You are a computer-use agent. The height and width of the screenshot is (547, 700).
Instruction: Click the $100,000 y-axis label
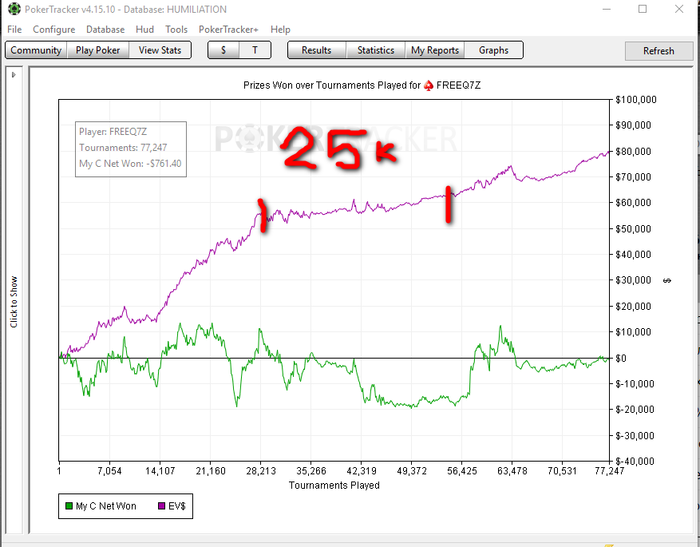[636, 100]
